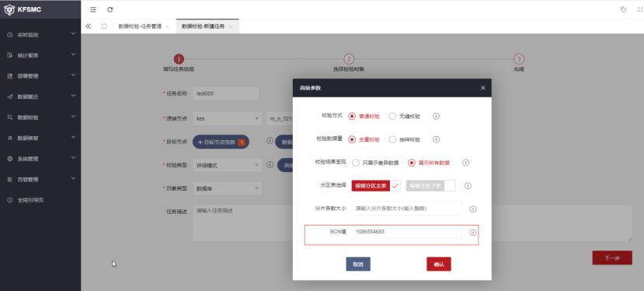Viewport: 644px width, 291px height.
Task: Click the 数据校验 magnifier icon
Action: (10, 117)
